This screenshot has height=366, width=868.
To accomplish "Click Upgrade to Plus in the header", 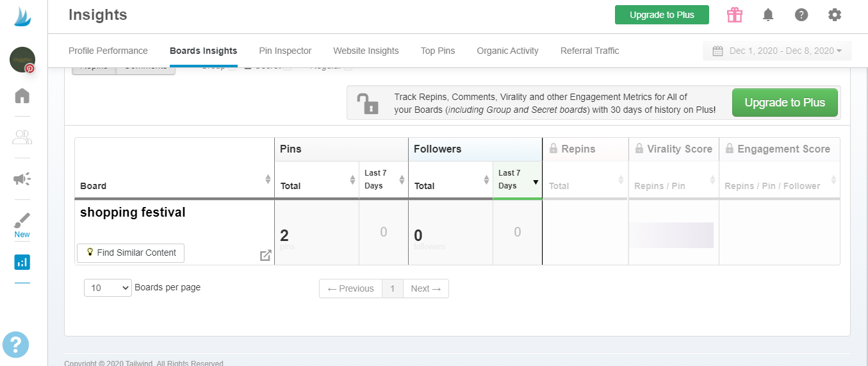I will tap(661, 15).
